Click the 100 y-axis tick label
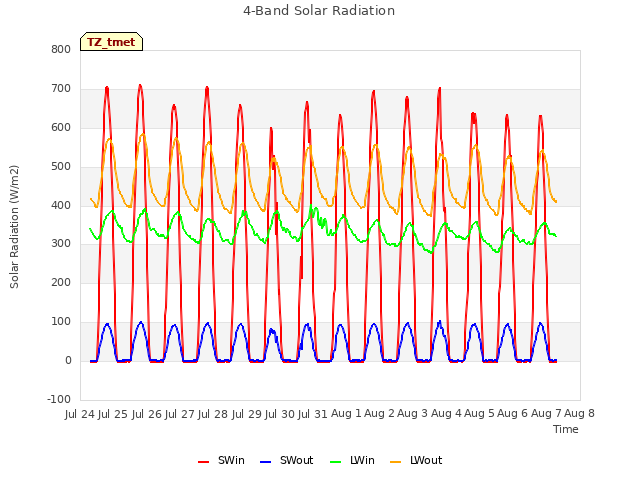This screenshot has width=640, height=480. [x=61, y=322]
